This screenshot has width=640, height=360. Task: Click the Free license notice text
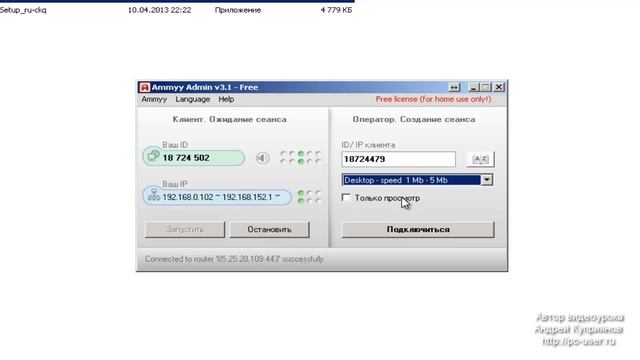(x=433, y=99)
